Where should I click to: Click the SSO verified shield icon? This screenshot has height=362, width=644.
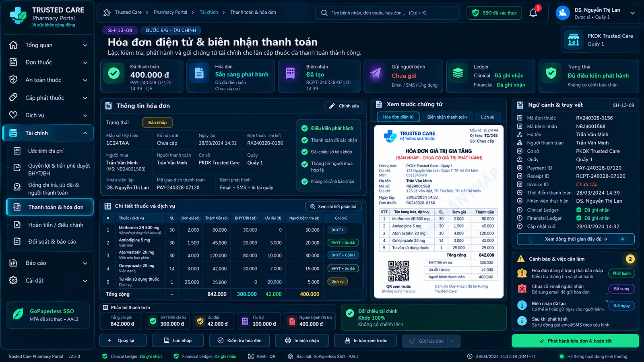475,13
